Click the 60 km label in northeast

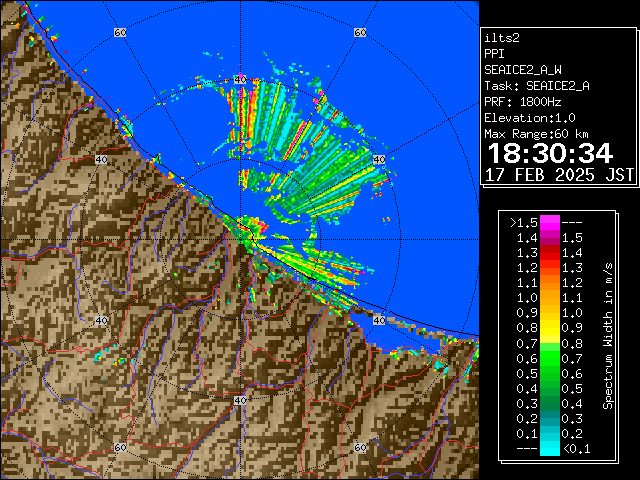click(x=360, y=32)
